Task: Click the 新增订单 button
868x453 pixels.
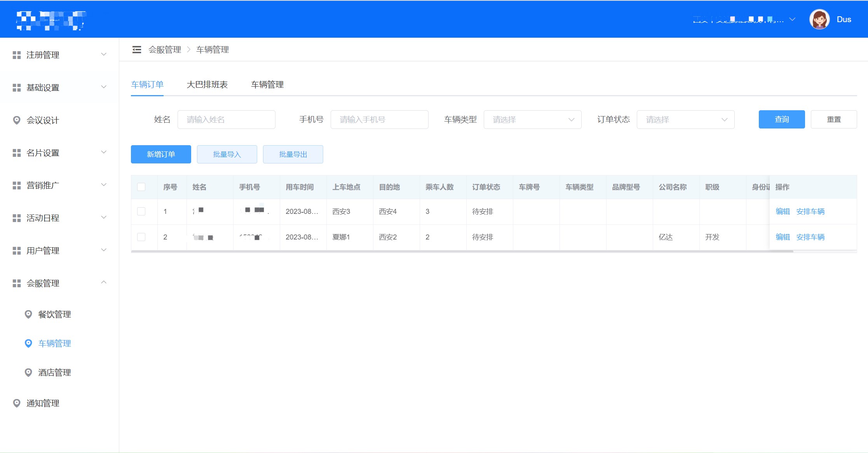Action: point(161,154)
